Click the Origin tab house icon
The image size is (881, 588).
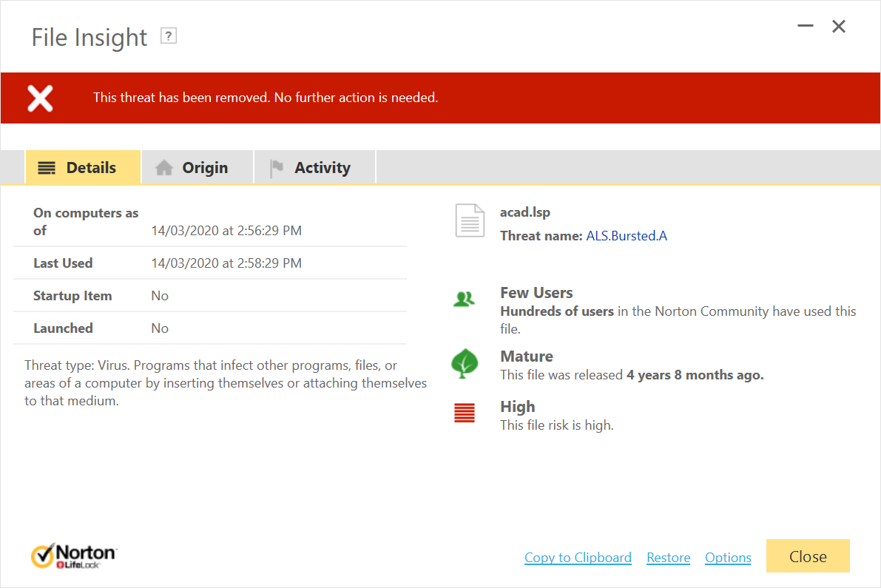click(x=164, y=168)
